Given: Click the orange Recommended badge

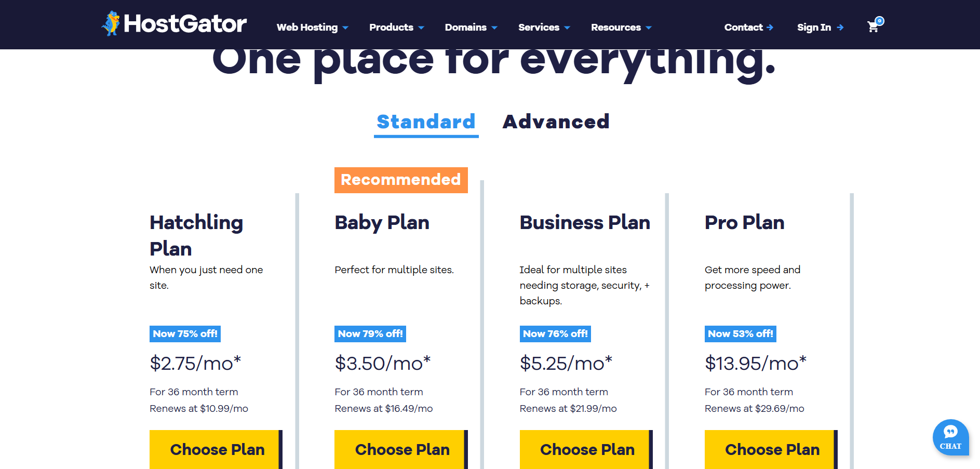Looking at the screenshot, I should point(401,180).
